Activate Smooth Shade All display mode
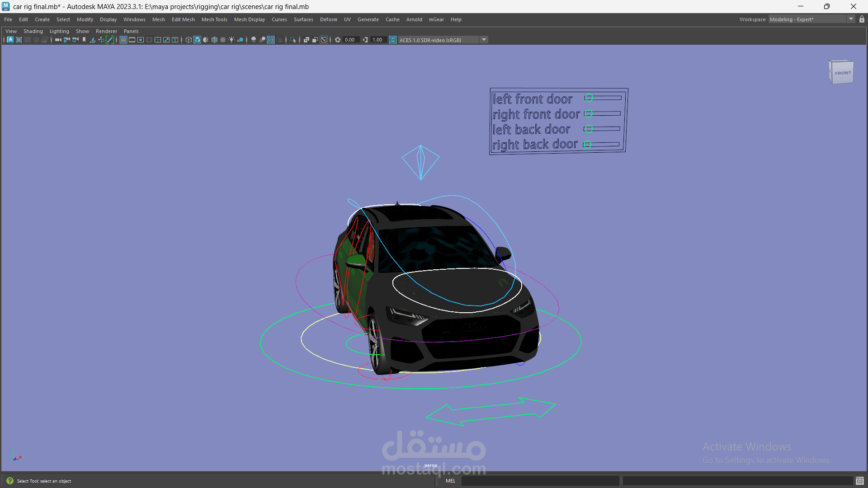868x488 pixels. pyautogui.click(x=197, y=40)
